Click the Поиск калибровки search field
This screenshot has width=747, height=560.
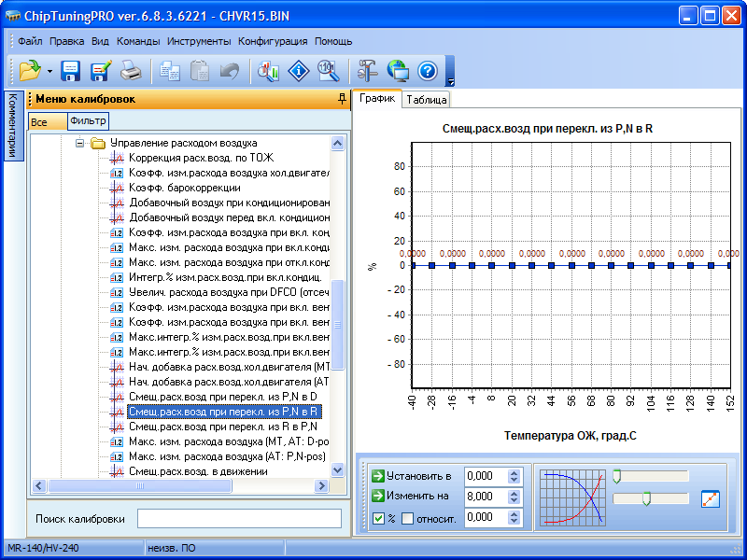point(239,518)
